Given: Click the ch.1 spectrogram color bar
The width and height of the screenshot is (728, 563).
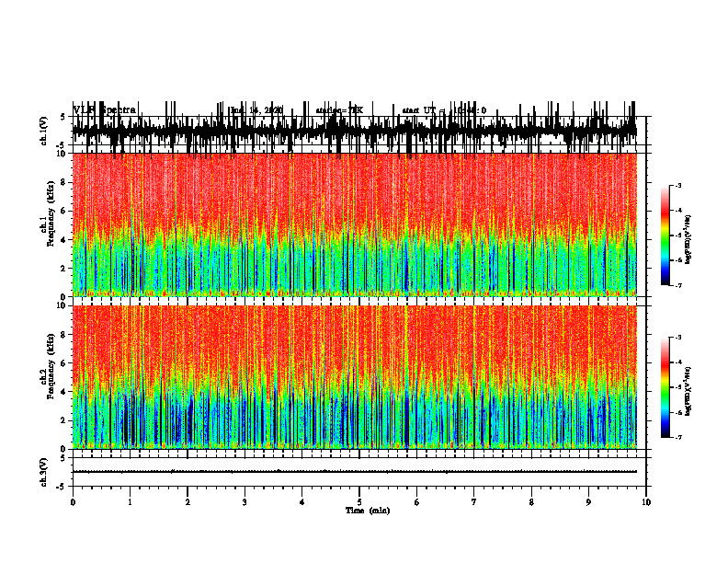Looking at the screenshot, I should point(665,236).
